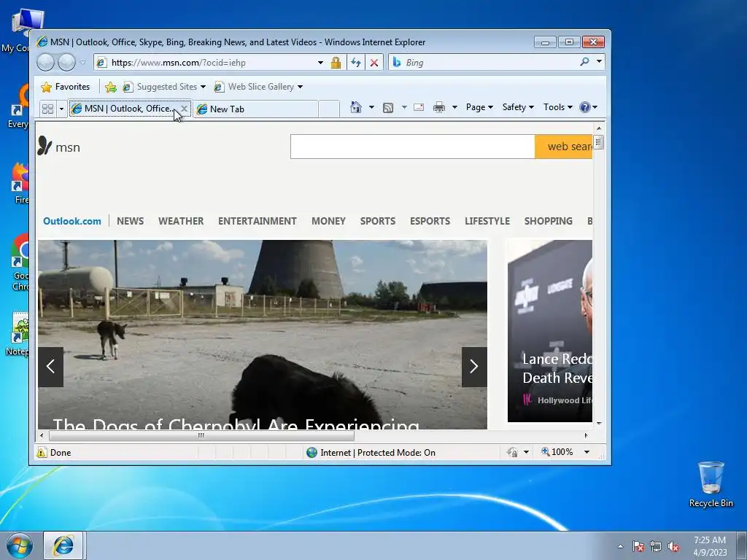Image resolution: width=747 pixels, height=560 pixels.
Task: Open Suggested Sites link
Action: click(x=160, y=87)
